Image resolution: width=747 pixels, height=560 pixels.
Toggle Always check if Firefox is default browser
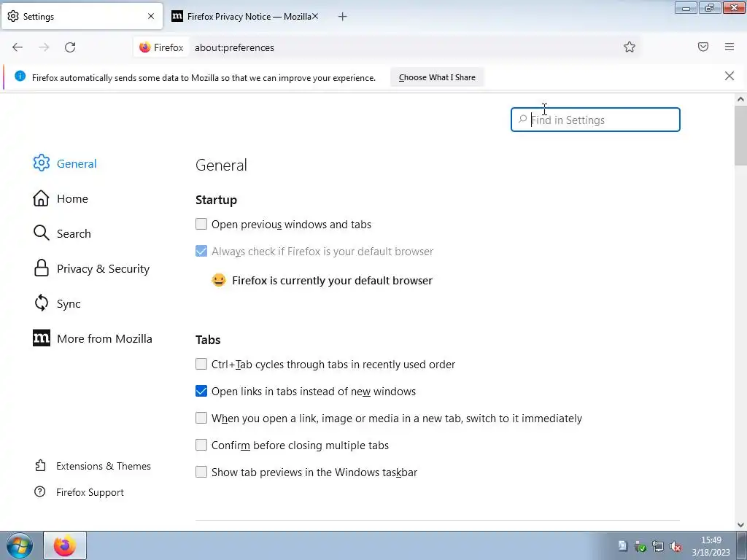[x=201, y=251]
